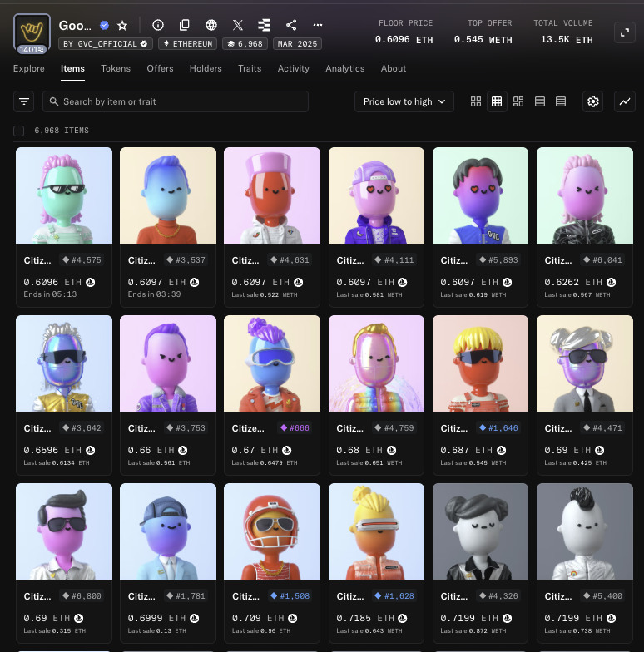Image resolution: width=644 pixels, height=652 pixels.
Task: Switch to mosaic layout view
Action: click(518, 101)
